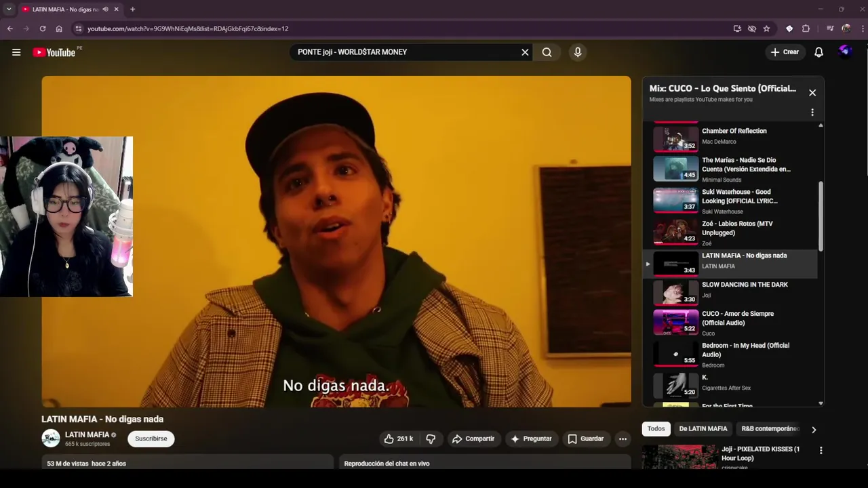The image size is (868, 488).
Task: Click the playlist scrollbar thumb
Action: (821, 216)
